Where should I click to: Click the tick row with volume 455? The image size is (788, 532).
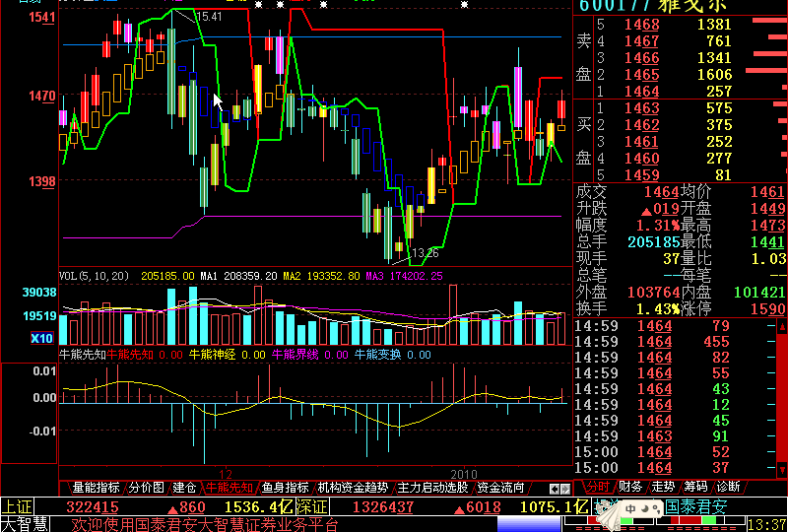click(x=676, y=342)
